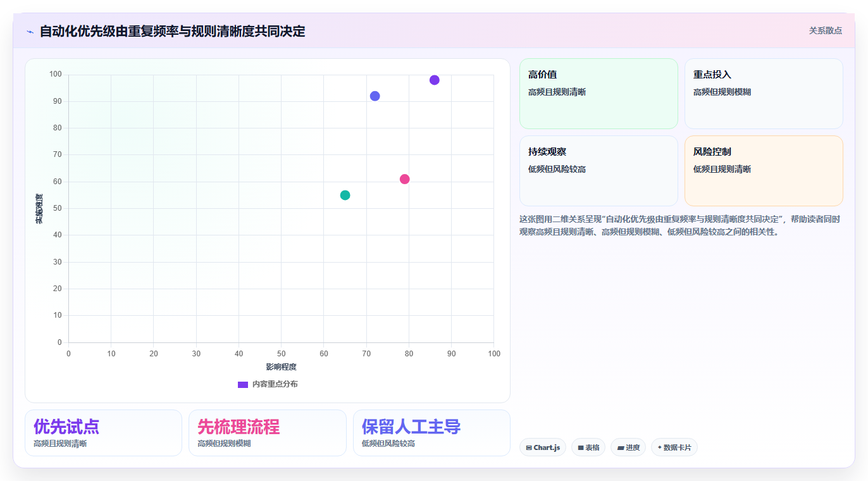Click the 保留人工主导 stat card
Image resolution: width=868 pixels, height=481 pixels.
tap(431, 433)
